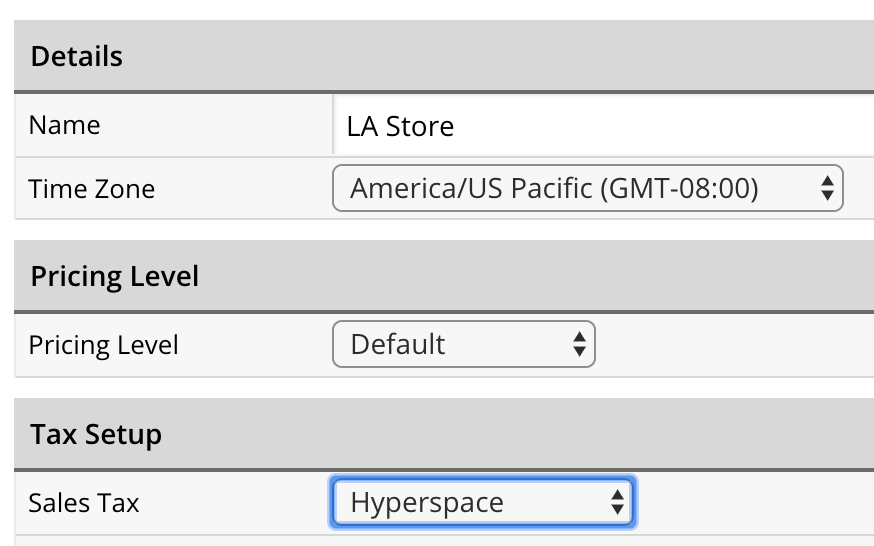874x546 pixels.
Task: Open the Pricing Level dropdown showing Default
Action: (x=463, y=345)
